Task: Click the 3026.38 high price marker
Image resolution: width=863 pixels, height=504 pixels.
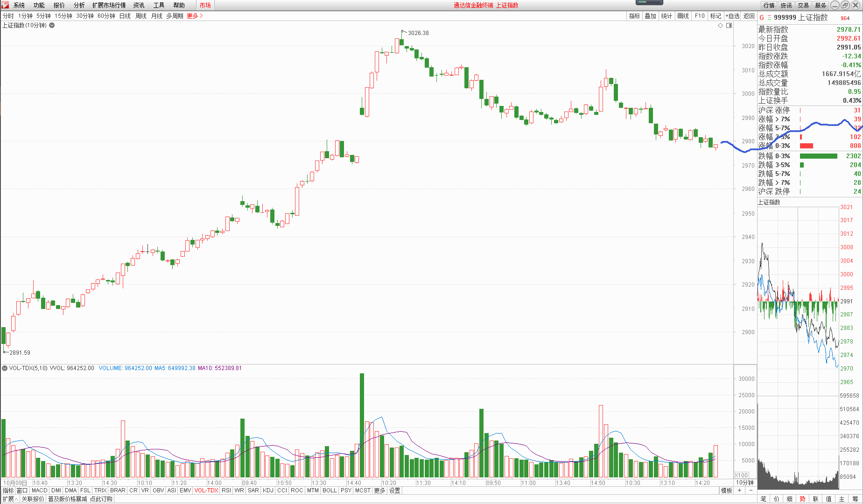Action: click(x=418, y=33)
